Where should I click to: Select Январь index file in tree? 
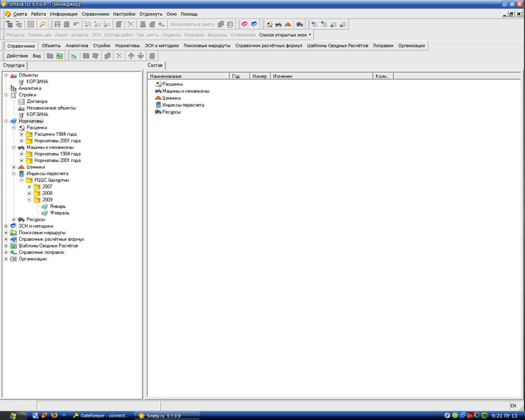pos(58,206)
